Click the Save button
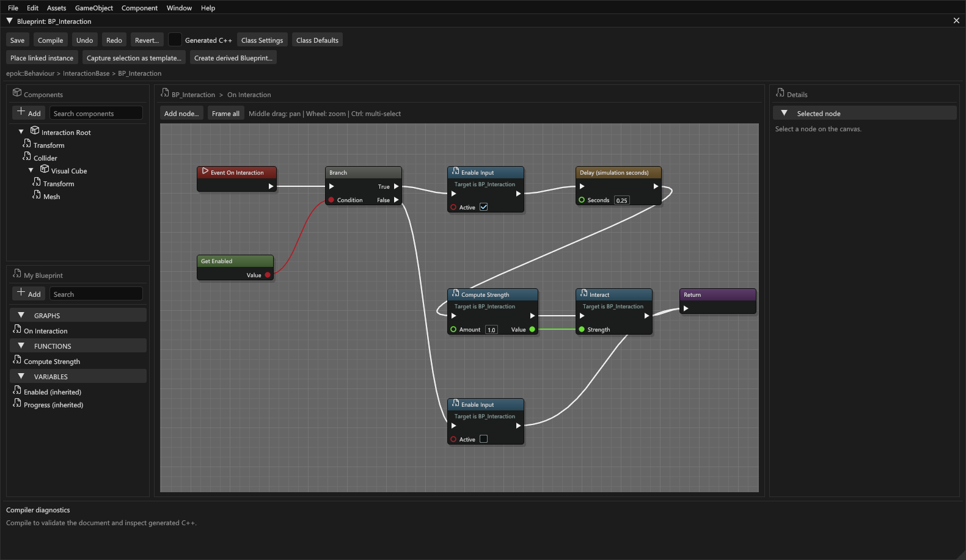This screenshot has width=966, height=560. [x=17, y=40]
